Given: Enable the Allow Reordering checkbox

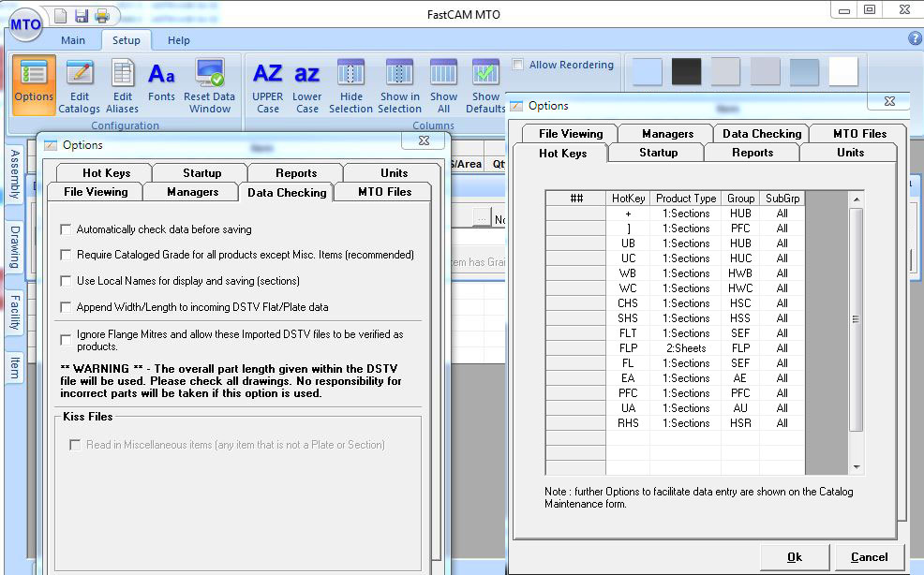Looking at the screenshot, I should click(517, 65).
